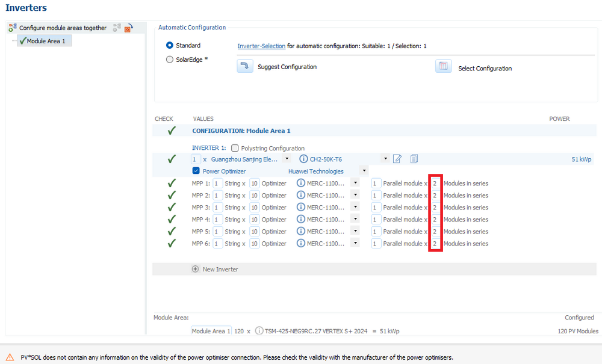
Task: Click MPP 1 Modules in series field
Action: pyautogui.click(x=435, y=184)
